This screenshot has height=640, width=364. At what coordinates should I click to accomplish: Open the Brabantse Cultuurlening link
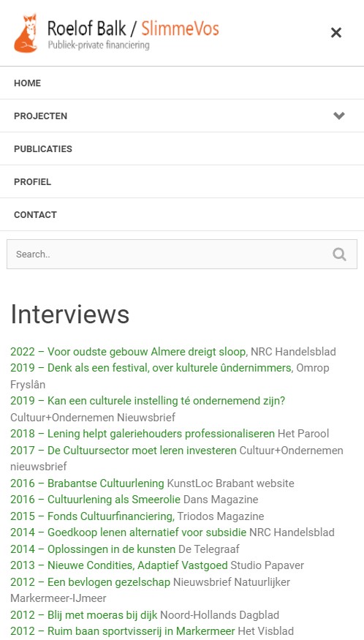87,483
